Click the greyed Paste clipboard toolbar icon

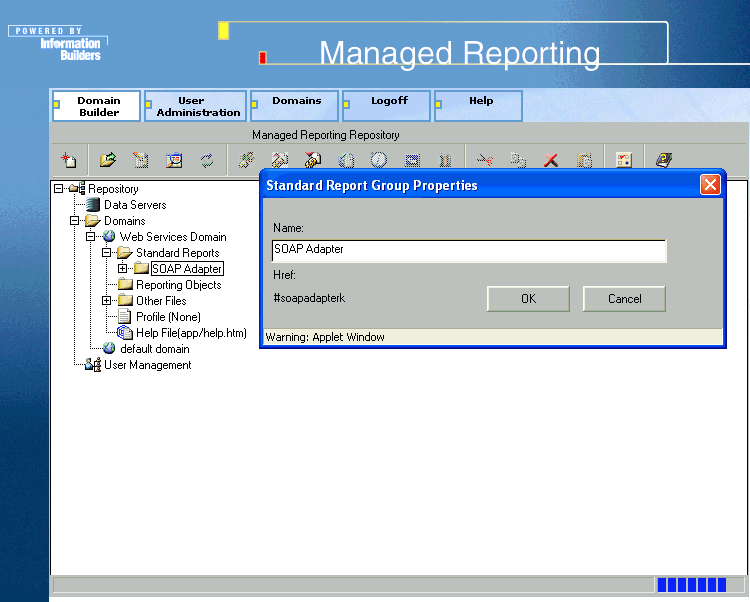pyautogui.click(x=585, y=160)
